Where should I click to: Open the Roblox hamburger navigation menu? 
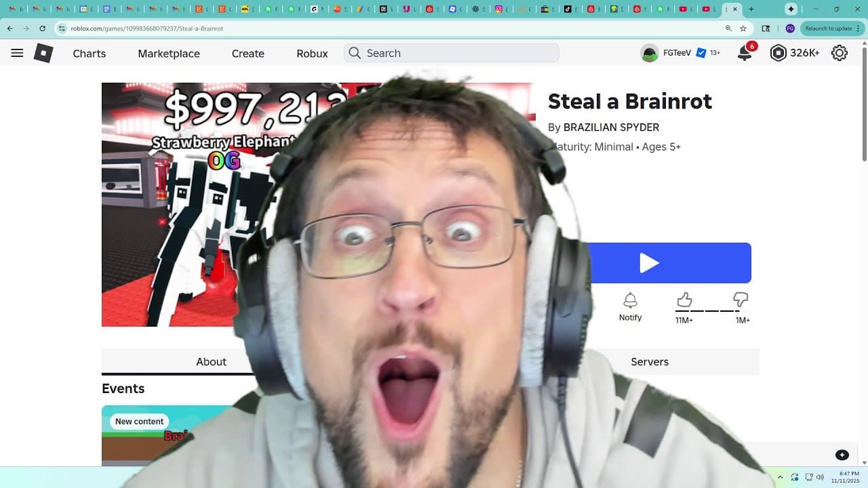point(17,53)
